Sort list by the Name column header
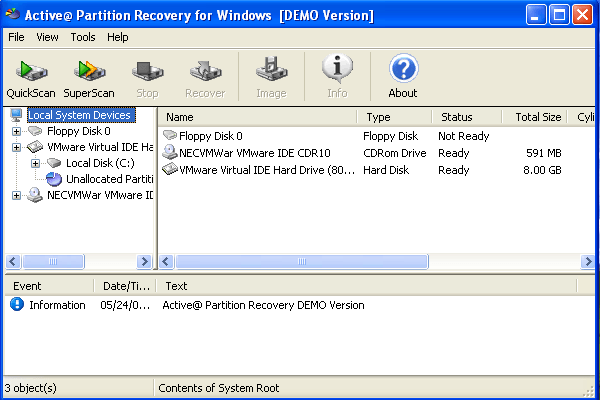This screenshot has width=600, height=400. [258, 117]
